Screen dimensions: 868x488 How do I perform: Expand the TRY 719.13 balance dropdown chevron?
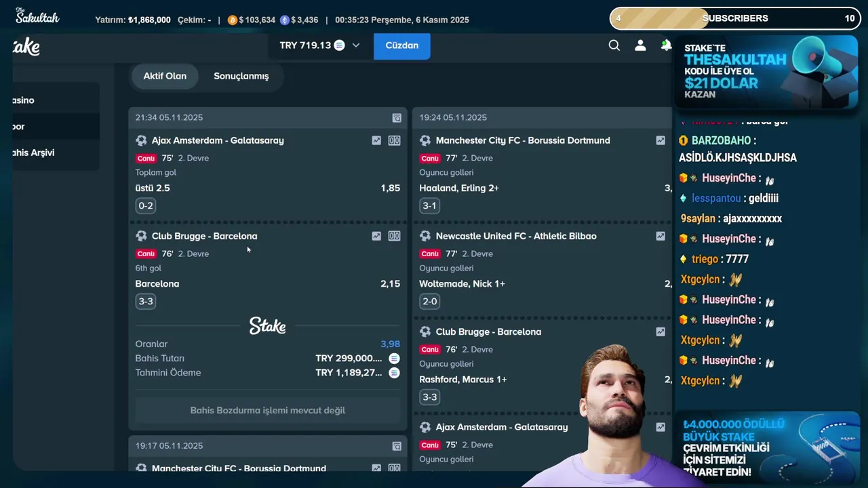(x=356, y=45)
